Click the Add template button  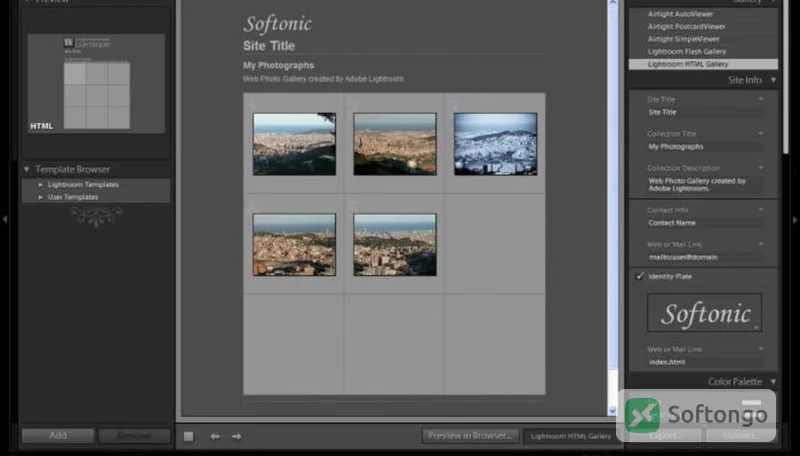coord(58,436)
